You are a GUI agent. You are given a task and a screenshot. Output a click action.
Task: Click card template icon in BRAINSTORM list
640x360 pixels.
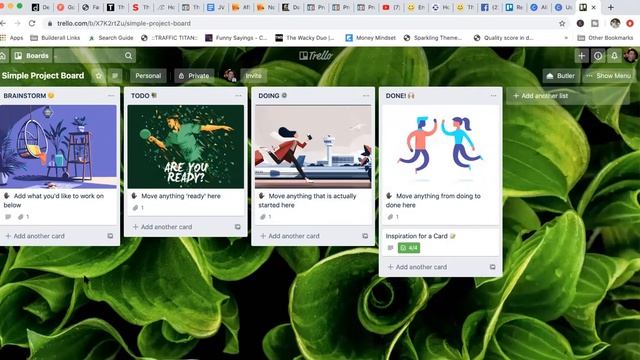point(110,236)
